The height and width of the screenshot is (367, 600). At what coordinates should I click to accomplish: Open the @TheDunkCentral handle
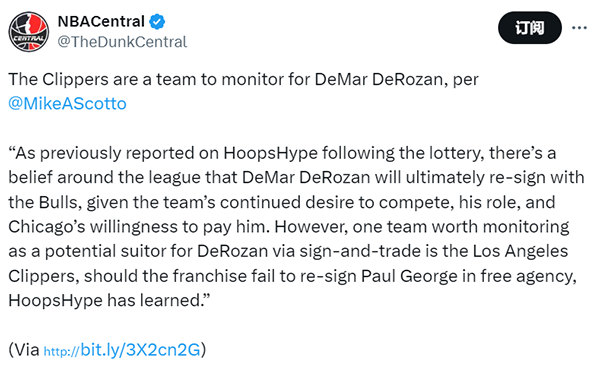pyautogui.click(x=122, y=42)
